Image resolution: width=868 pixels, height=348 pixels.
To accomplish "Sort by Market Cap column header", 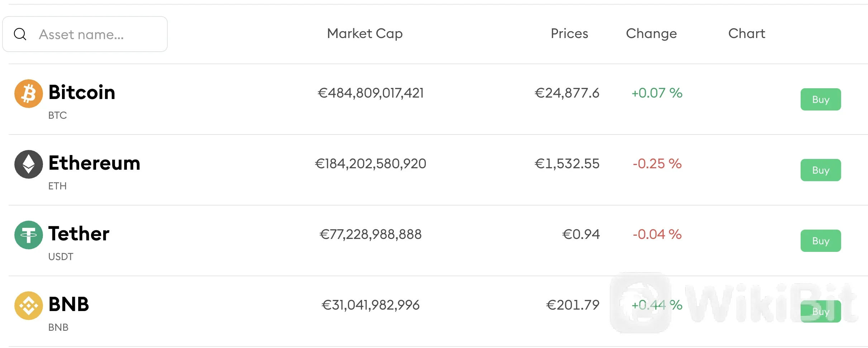I will pos(365,34).
